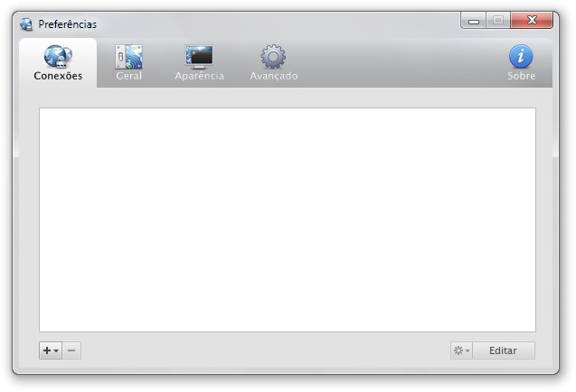Image resolution: width=576 pixels, height=392 pixels.
Task: Open the Avançado settings tab
Action: click(x=274, y=62)
